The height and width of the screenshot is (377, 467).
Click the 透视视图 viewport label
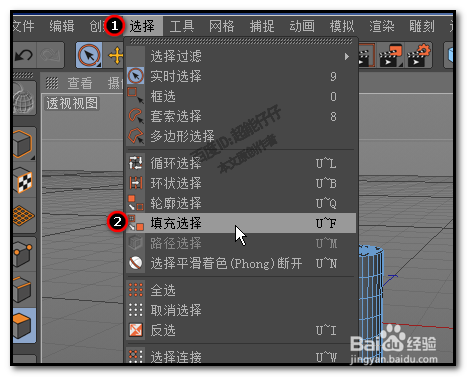pos(72,103)
